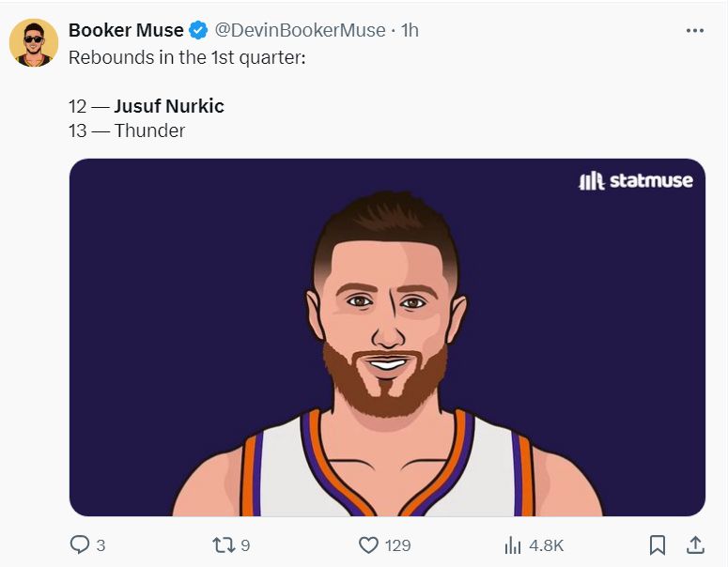Click the bold Jusuf Nurkic text

[x=169, y=106]
